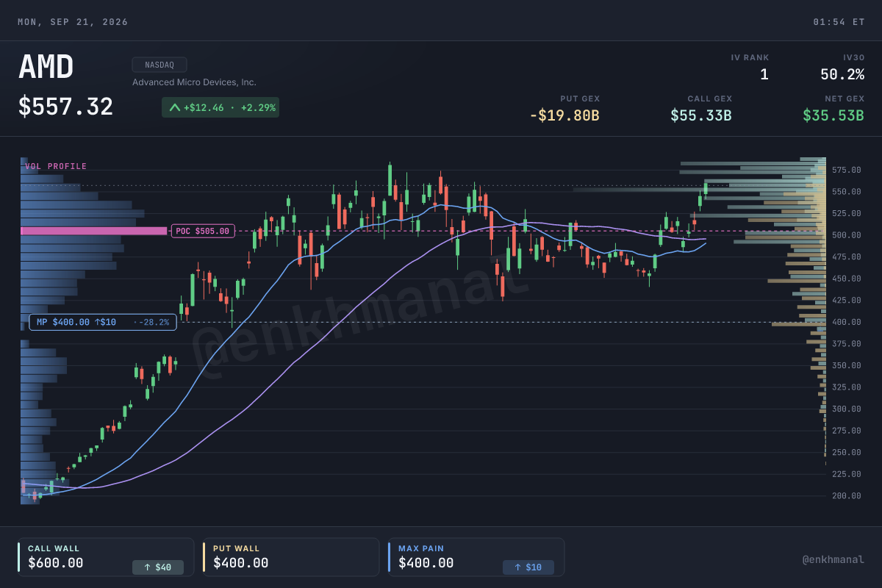The image size is (882, 588).
Task: Click the +$12.46 · +2.29% change badge
Action: coord(220,107)
